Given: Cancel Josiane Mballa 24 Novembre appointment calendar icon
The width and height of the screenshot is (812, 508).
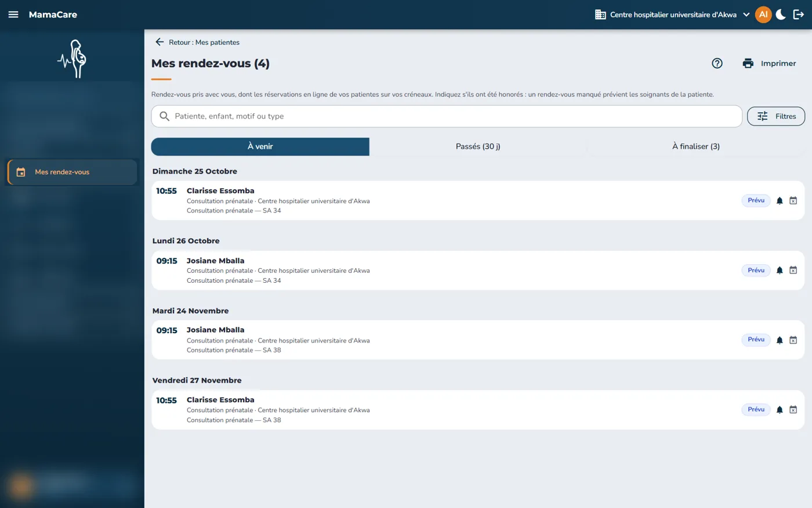Looking at the screenshot, I should point(793,340).
